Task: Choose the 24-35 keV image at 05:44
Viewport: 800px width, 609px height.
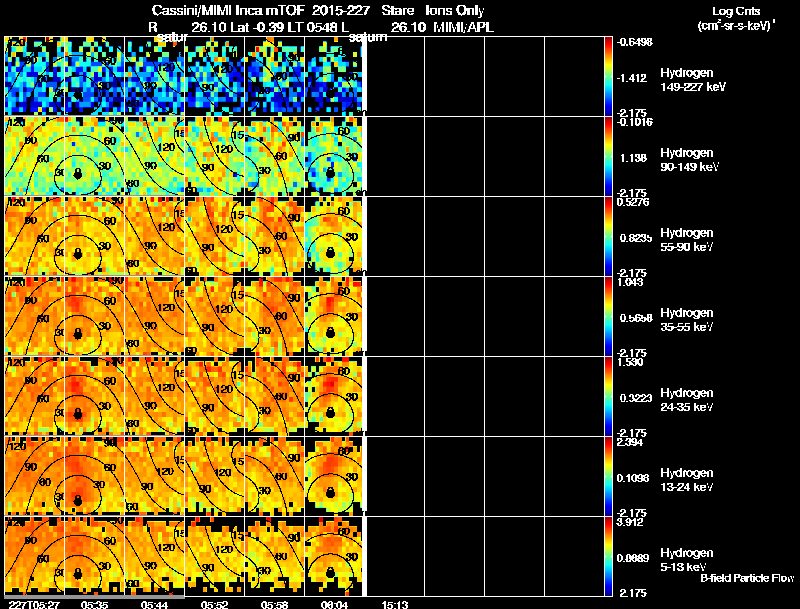Action: click(x=155, y=396)
